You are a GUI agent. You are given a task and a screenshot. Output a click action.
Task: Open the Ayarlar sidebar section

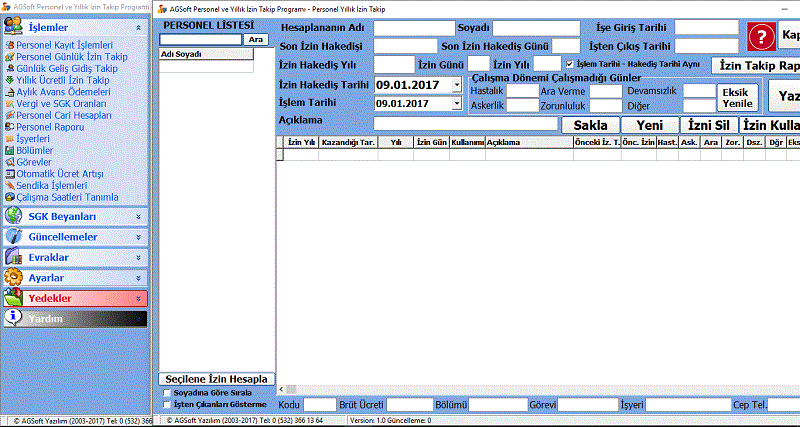[75, 277]
